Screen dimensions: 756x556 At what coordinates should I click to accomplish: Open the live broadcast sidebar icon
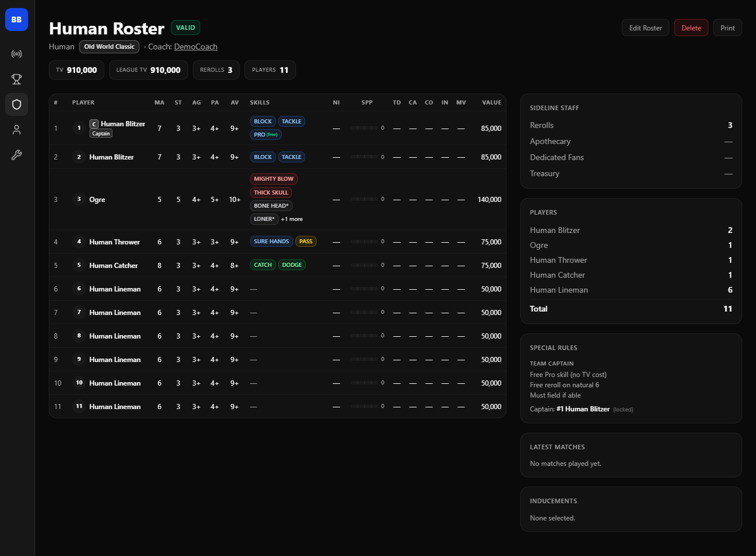[17, 54]
